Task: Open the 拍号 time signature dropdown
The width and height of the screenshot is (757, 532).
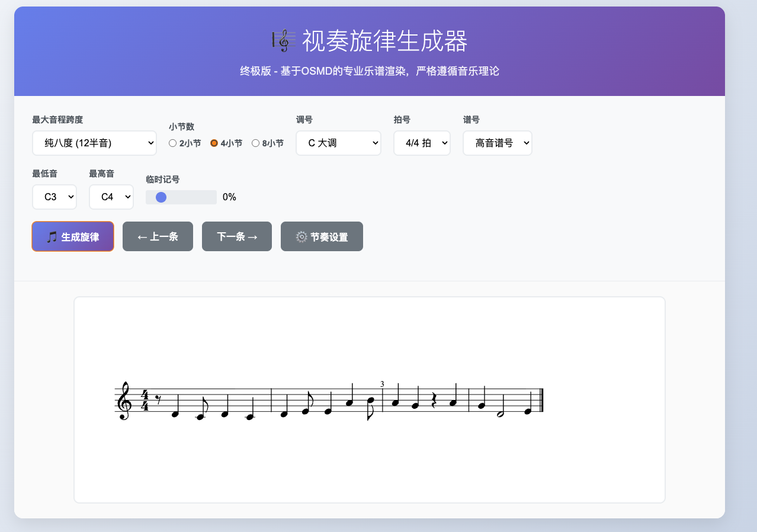Action: coord(422,143)
